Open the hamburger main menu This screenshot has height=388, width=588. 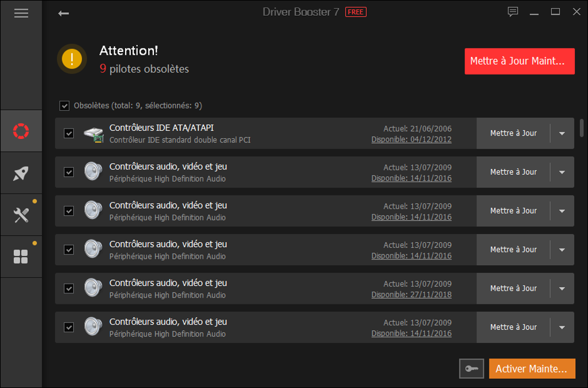coord(21,13)
